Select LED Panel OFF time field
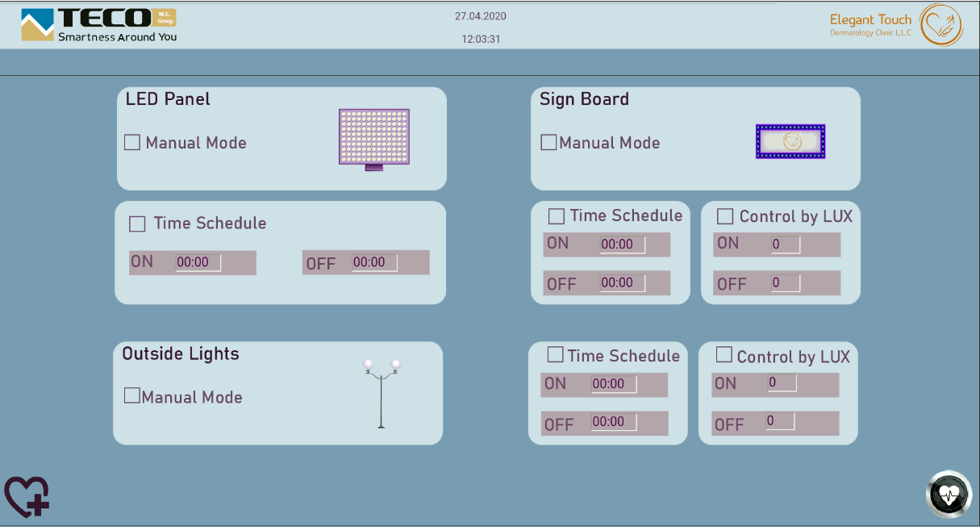The height and width of the screenshot is (527, 980). tap(373, 262)
